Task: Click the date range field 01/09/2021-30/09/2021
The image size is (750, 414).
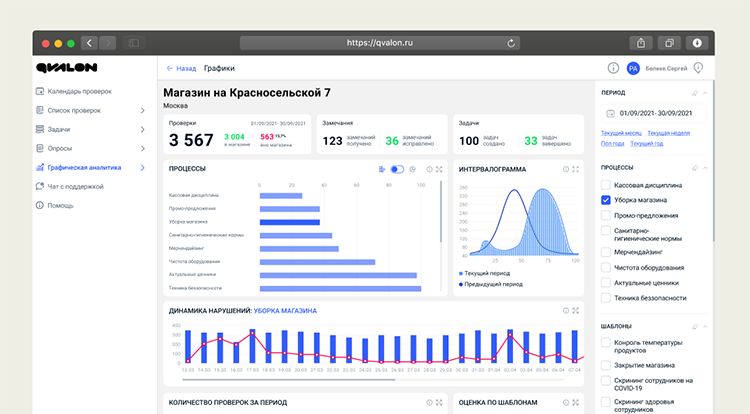Action: pyautogui.click(x=659, y=114)
